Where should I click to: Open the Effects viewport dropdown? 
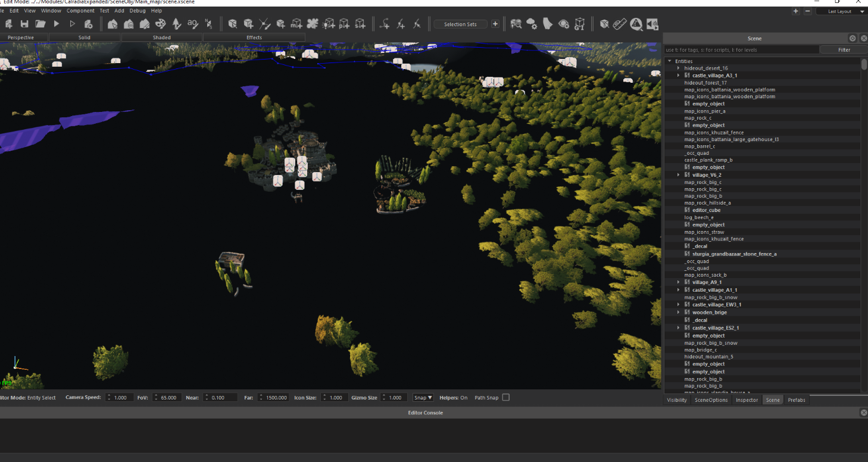pyautogui.click(x=254, y=38)
